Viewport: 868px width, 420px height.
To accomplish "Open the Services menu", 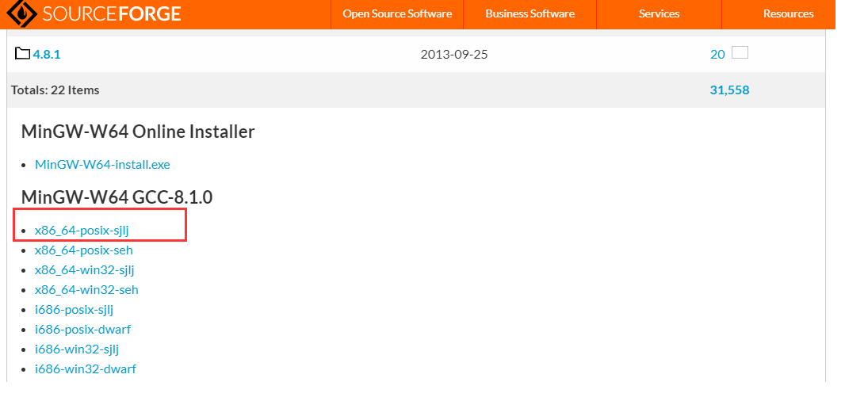I will 659,13.
